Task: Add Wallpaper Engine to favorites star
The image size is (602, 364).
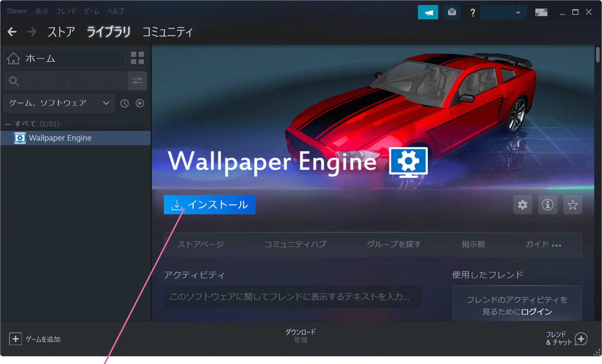Action: coord(573,205)
